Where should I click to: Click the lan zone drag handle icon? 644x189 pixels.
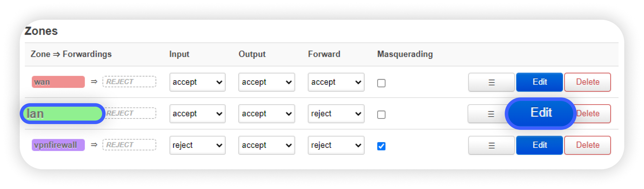pyautogui.click(x=491, y=114)
